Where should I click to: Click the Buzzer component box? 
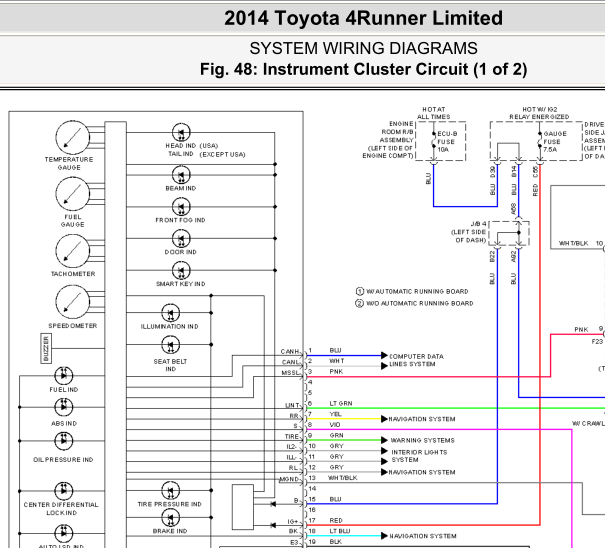click(x=46, y=348)
